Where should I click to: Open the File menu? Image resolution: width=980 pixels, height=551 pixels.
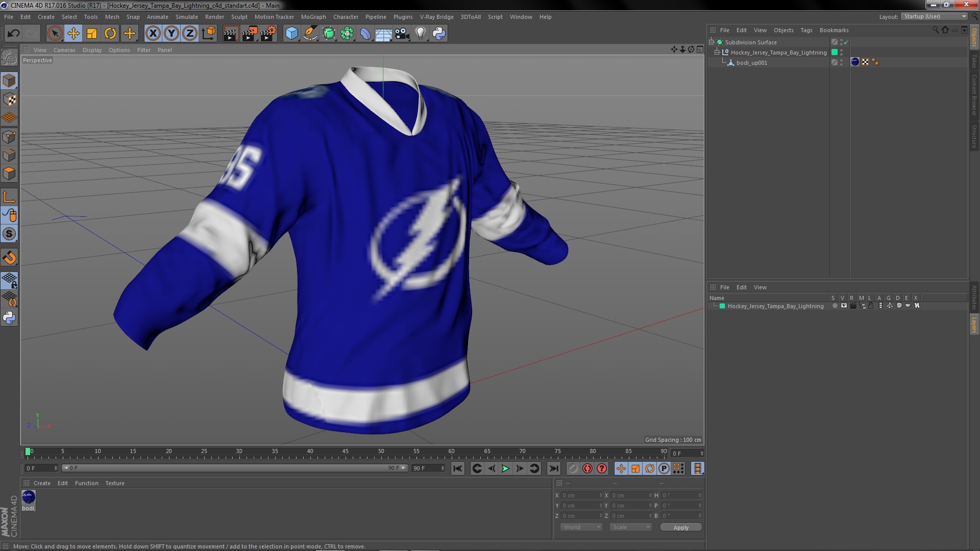pos(9,17)
